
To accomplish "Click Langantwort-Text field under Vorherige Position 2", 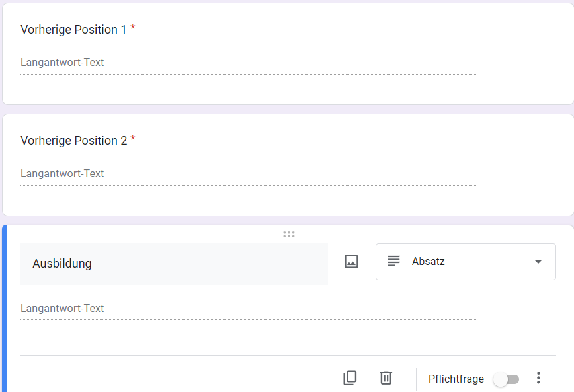I will point(248,174).
